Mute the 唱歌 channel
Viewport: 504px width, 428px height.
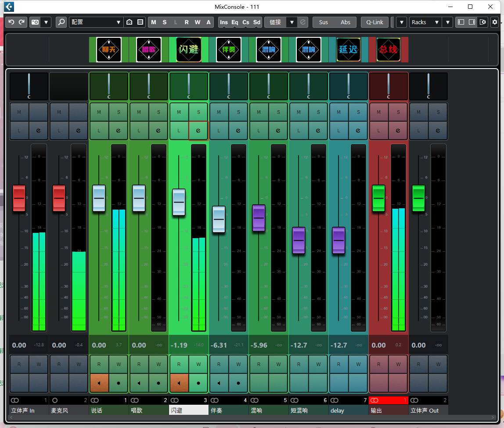click(x=139, y=112)
